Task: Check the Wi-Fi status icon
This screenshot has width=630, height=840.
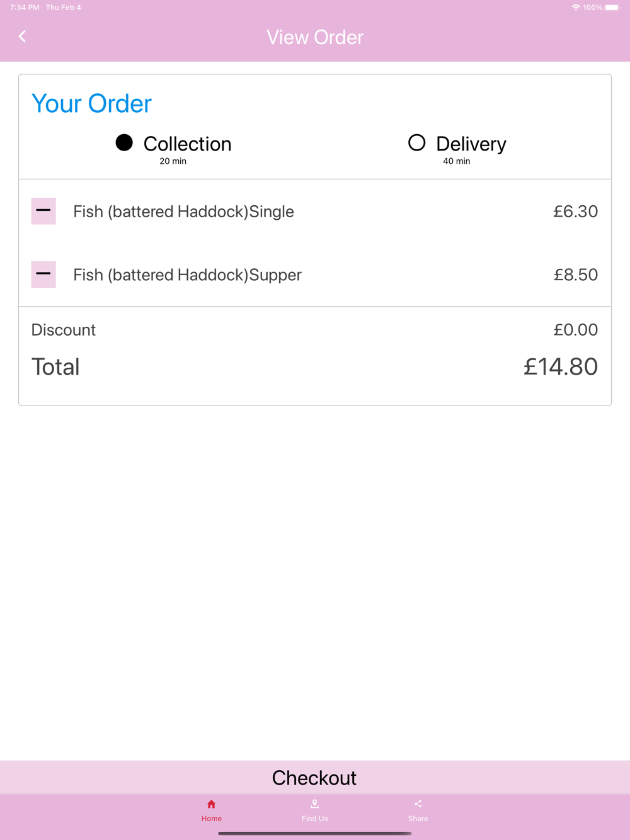Action: pos(576,8)
